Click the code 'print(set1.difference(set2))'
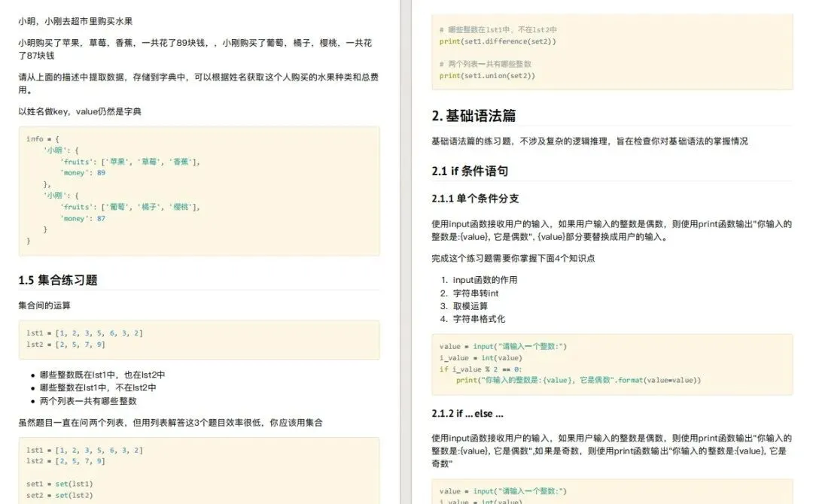813x504 pixels. click(x=498, y=41)
